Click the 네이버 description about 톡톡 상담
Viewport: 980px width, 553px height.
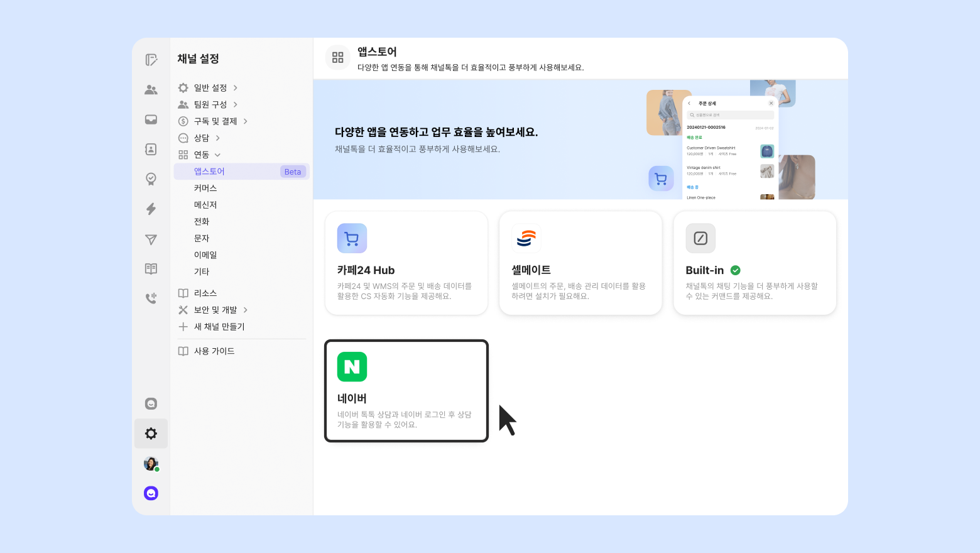[x=405, y=420]
